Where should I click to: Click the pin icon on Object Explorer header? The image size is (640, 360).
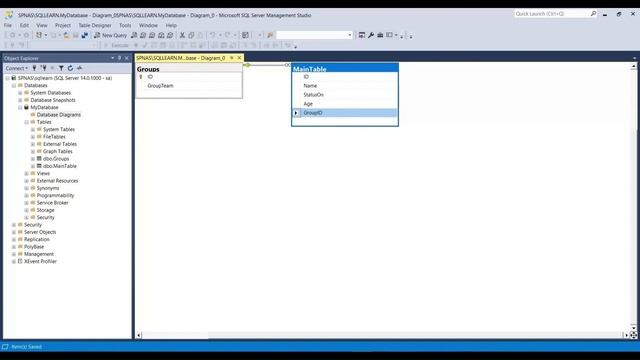click(x=120, y=58)
